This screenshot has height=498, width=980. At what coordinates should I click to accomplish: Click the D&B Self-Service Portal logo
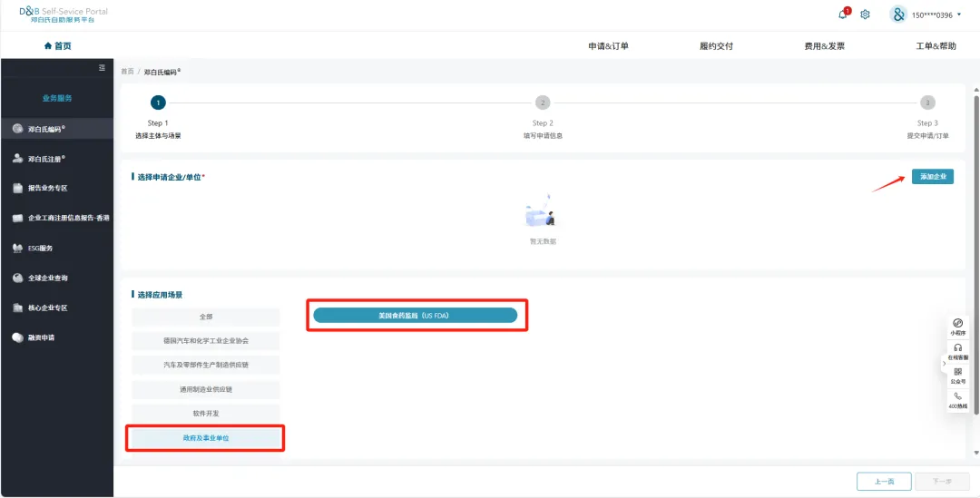click(64, 15)
